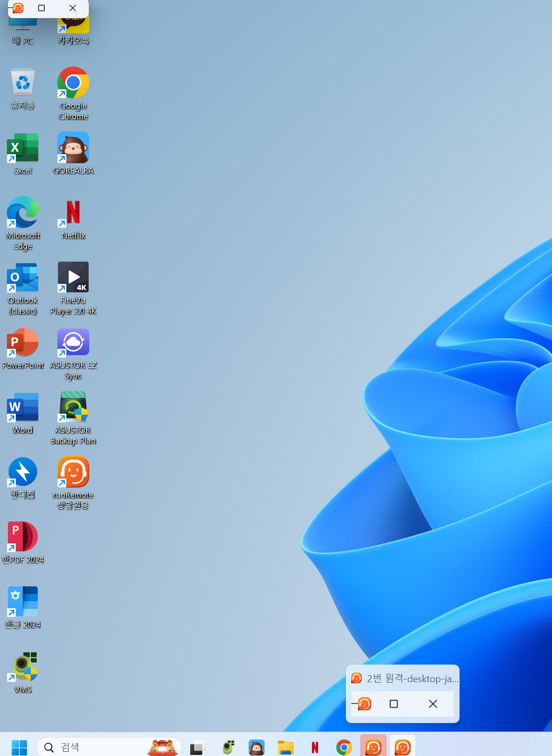This screenshot has width=552, height=756.
Task: Click the taskbar search box (검색)
Action: (101, 747)
